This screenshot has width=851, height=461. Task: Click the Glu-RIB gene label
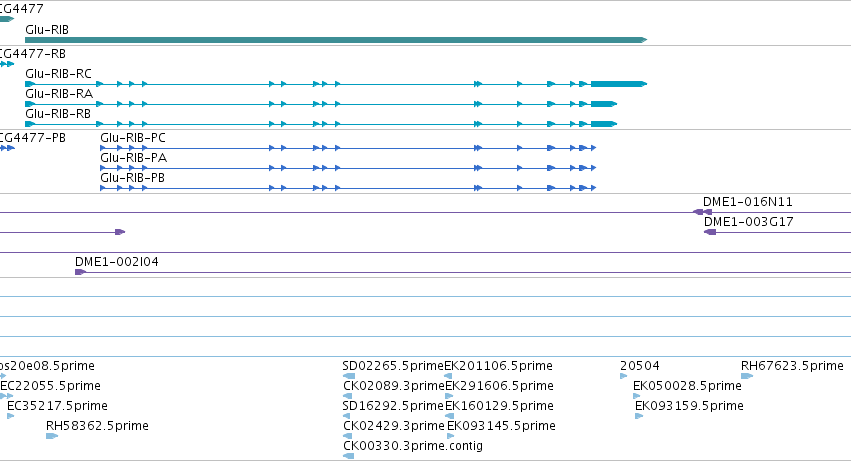point(47,30)
